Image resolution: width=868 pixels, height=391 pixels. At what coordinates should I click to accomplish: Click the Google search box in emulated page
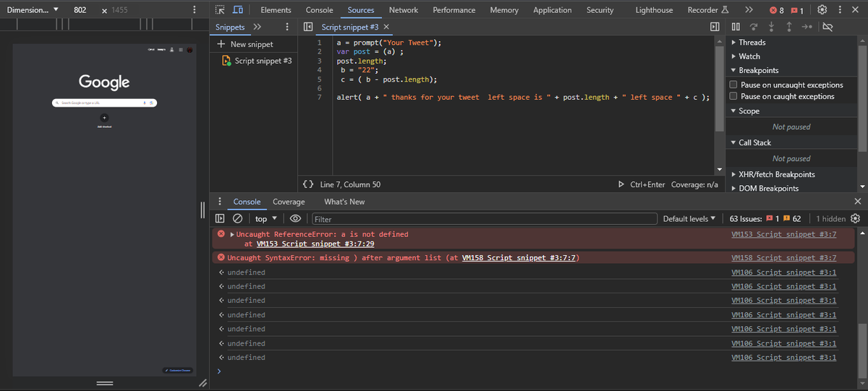(x=105, y=103)
